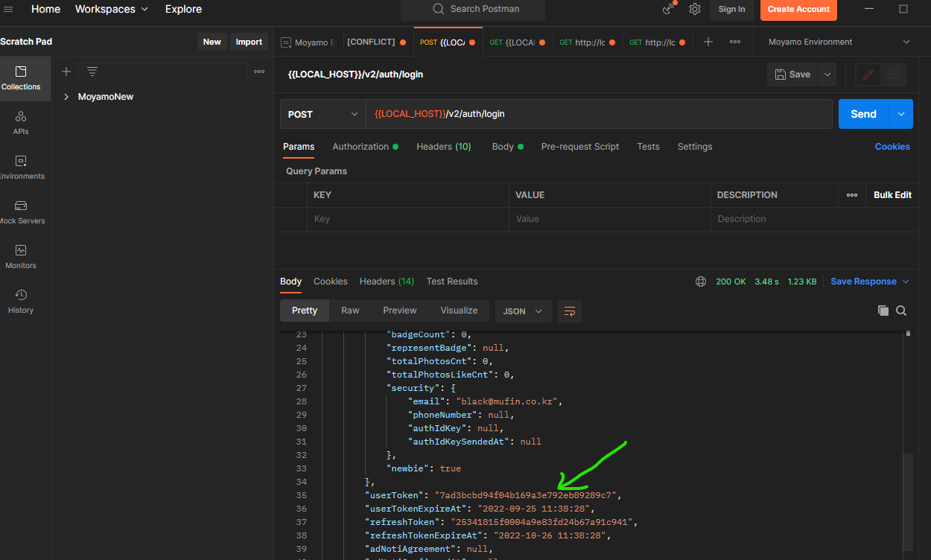Open Collections in the sidebar

pos(21,78)
